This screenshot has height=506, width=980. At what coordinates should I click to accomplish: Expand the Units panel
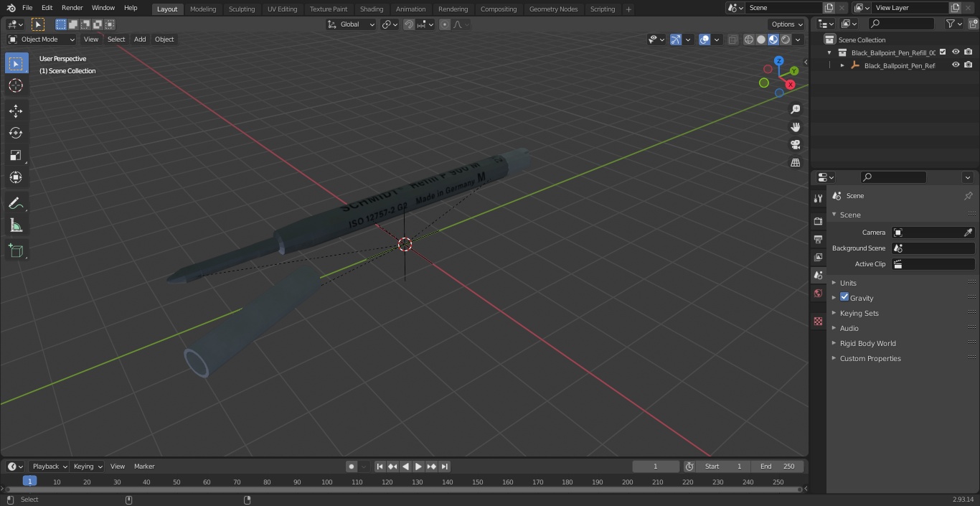848,283
